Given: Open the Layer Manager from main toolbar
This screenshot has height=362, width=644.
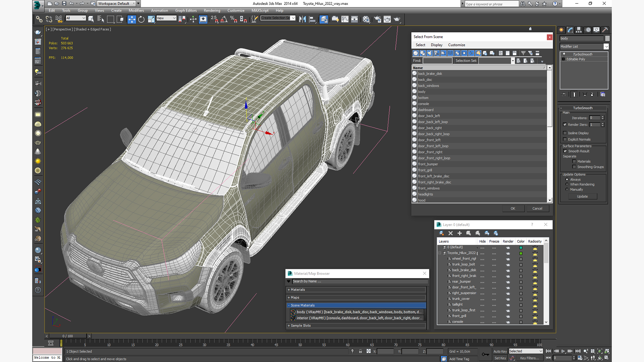Looking at the screenshot, I should (x=324, y=19).
